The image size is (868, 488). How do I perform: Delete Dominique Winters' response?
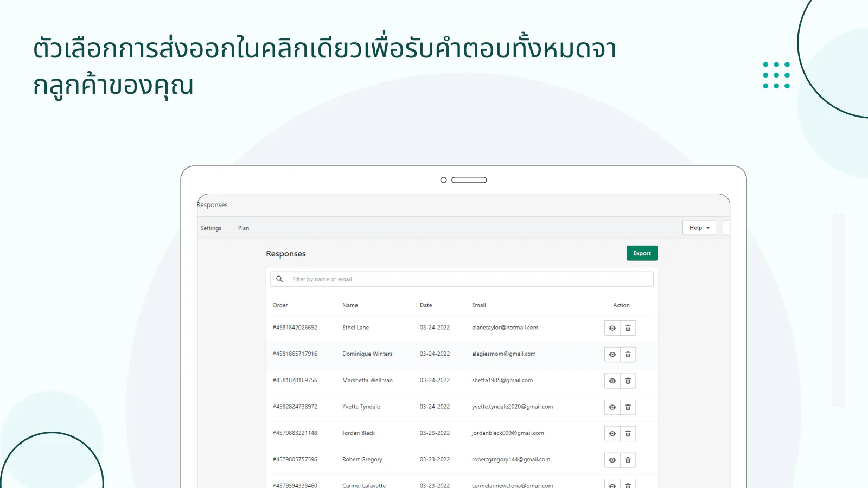[628, 355]
